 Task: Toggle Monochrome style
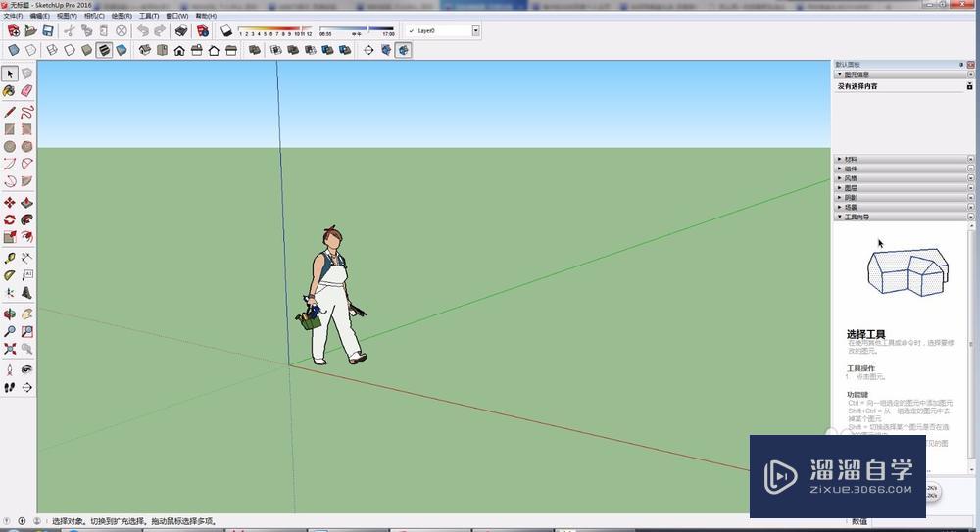click(122, 50)
